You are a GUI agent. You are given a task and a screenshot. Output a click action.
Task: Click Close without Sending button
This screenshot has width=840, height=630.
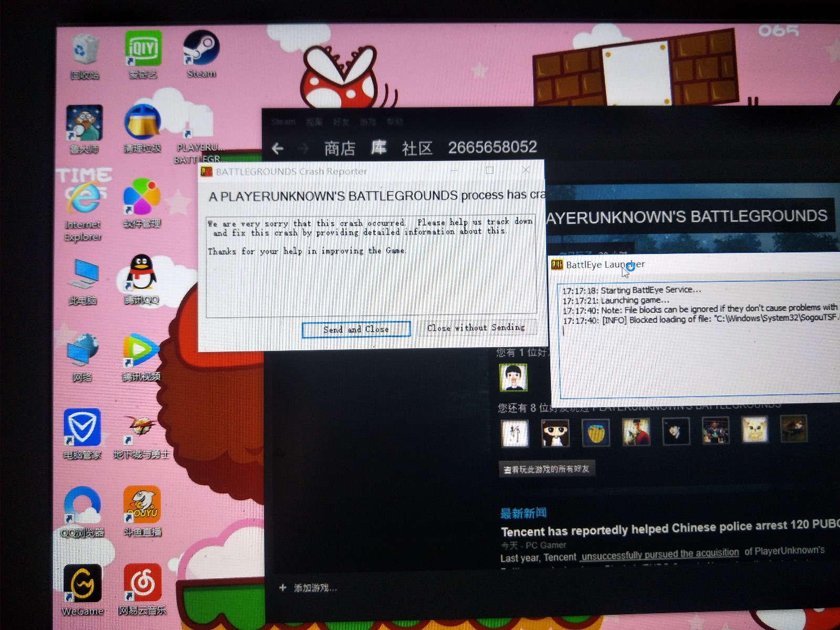(476, 328)
